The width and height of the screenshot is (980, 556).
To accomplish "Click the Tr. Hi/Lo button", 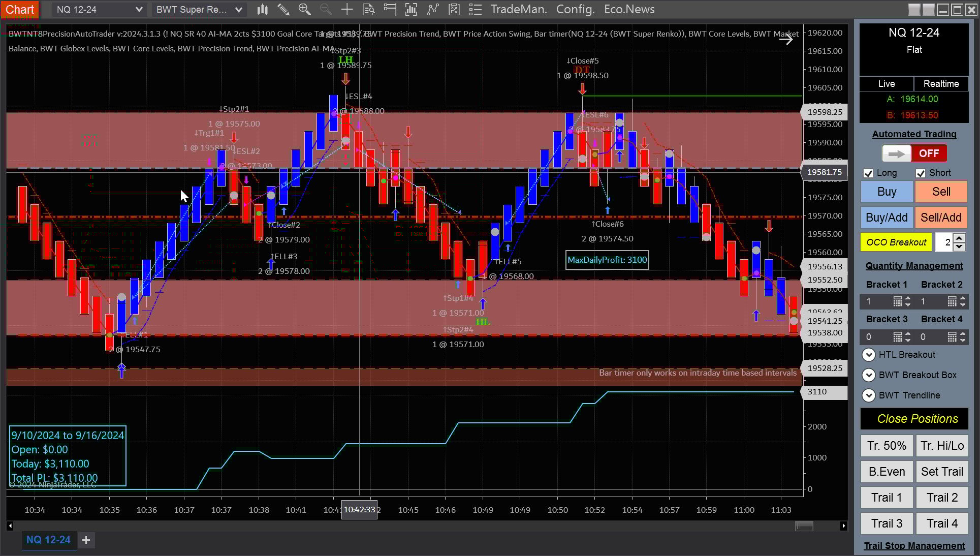I will 942,446.
